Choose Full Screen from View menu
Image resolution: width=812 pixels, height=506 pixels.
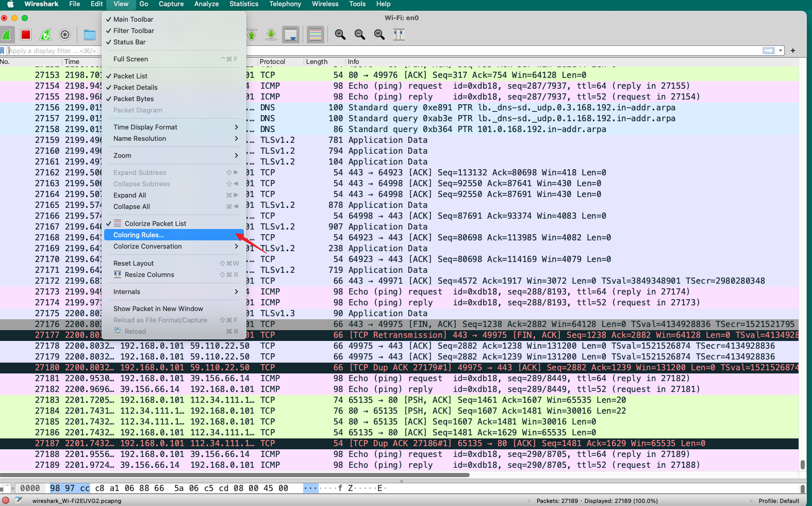pos(174,59)
